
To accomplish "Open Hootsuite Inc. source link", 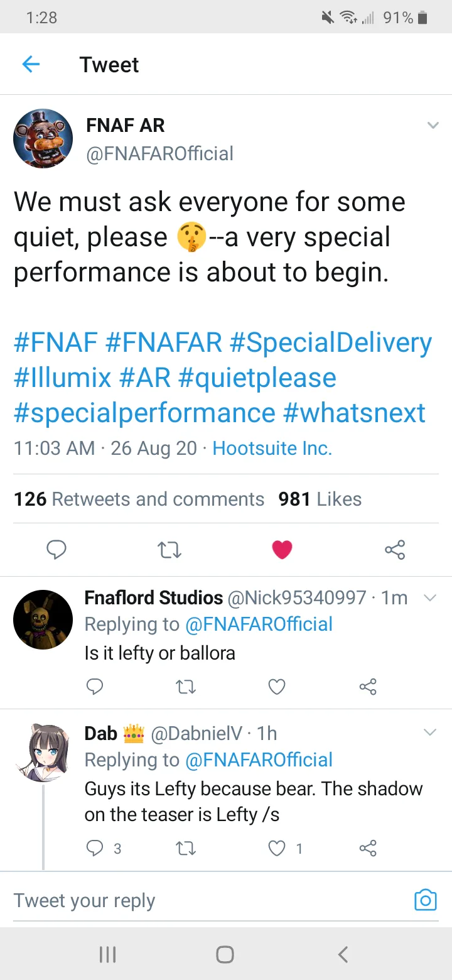I will [272, 448].
